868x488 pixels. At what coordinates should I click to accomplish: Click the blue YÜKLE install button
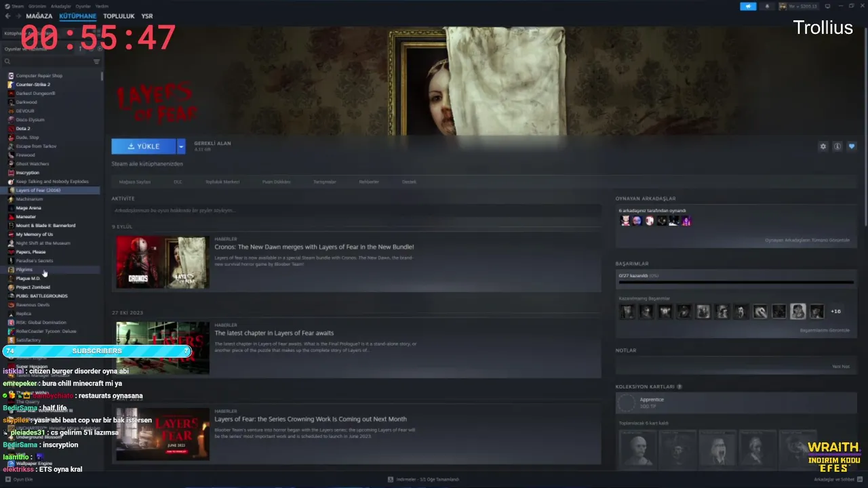(x=144, y=146)
